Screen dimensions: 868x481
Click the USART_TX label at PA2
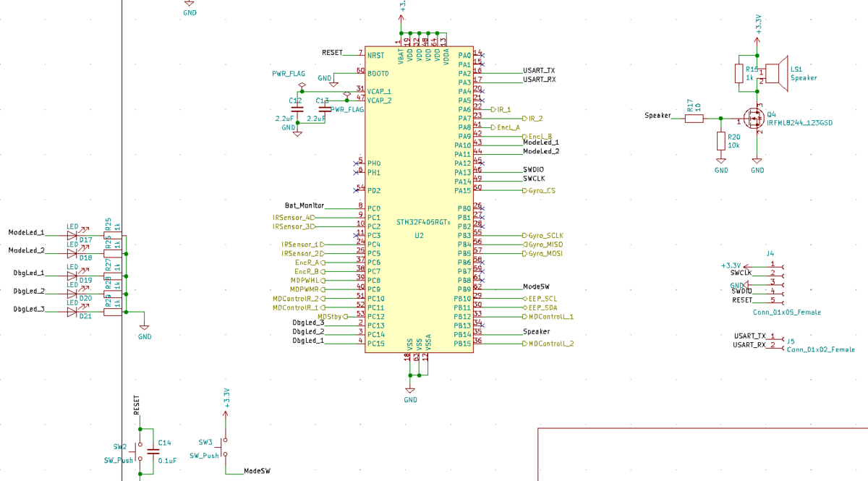point(539,70)
